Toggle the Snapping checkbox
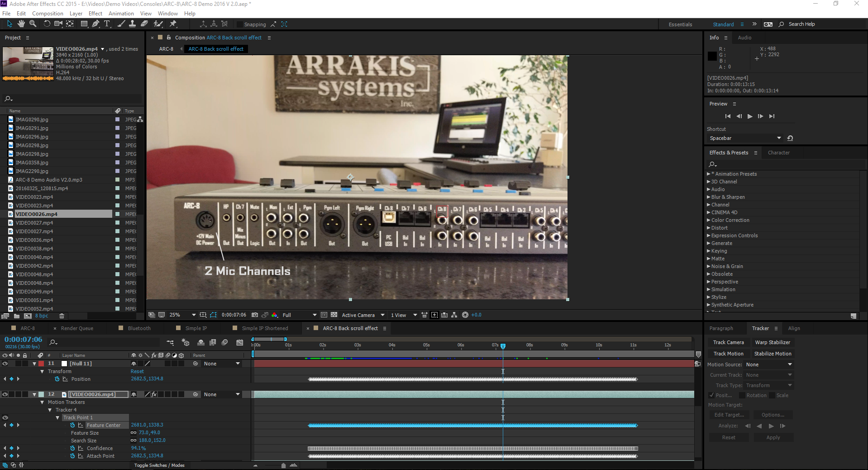Image resolution: width=868 pixels, height=470 pixels. 239,24
